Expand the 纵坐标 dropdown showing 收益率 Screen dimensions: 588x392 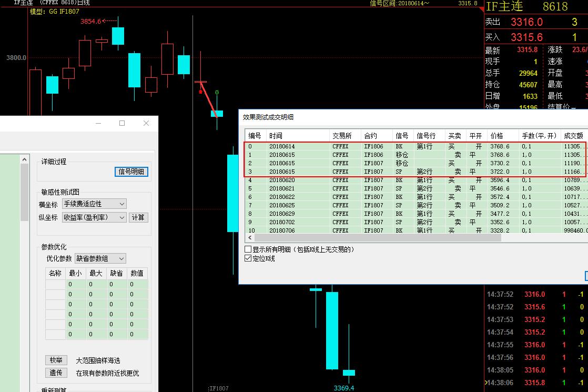click(94, 217)
